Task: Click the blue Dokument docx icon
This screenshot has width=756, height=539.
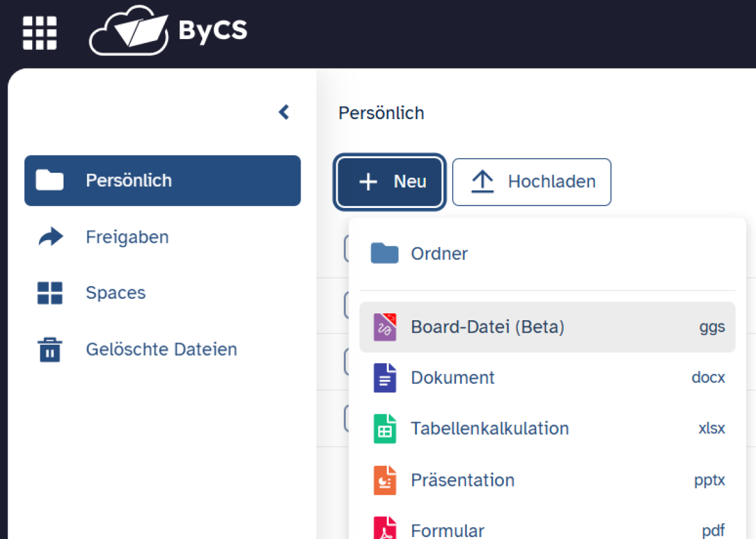Action: (384, 378)
